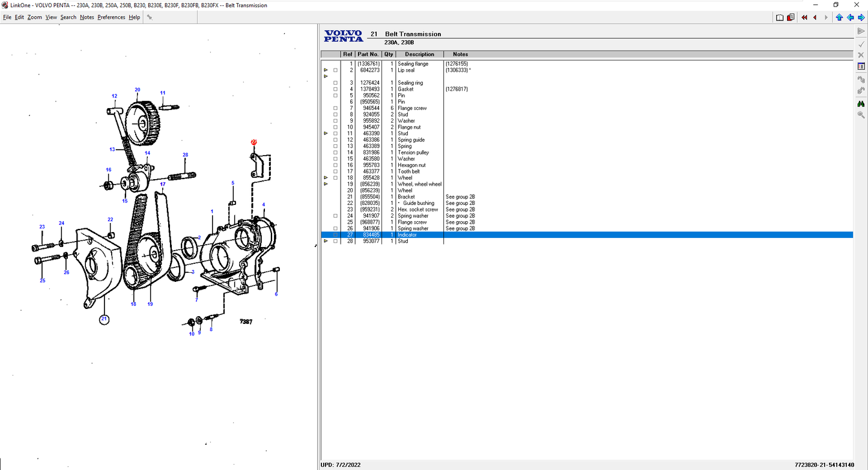Go to previous page with single red arrow
The height and width of the screenshot is (470, 868).
click(815, 17)
